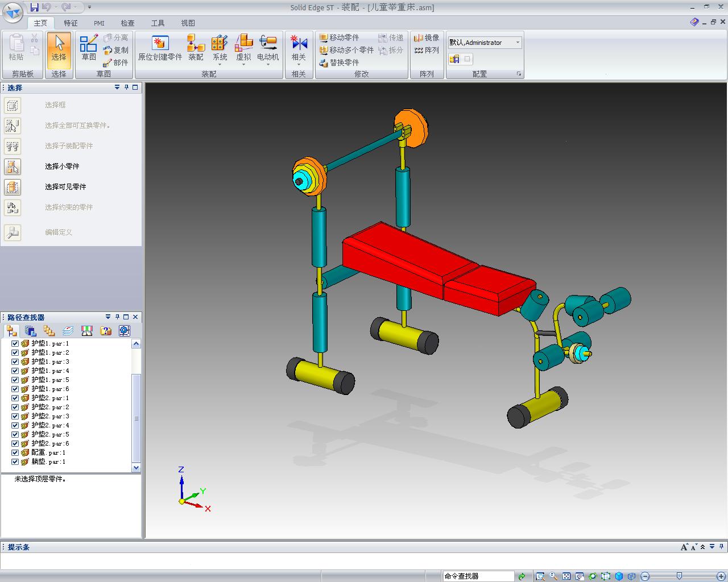Click the zoom slider handle in status bar
Viewport: 728px width, 582px height.
click(679, 576)
